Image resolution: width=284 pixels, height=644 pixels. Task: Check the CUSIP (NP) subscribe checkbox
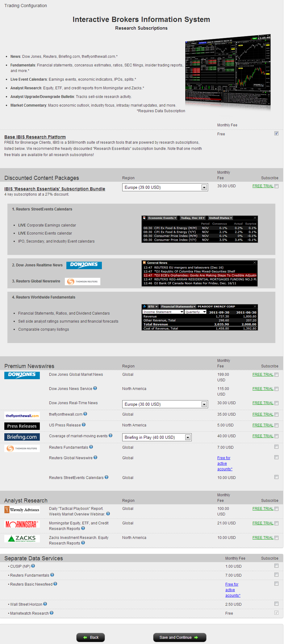[x=277, y=566]
